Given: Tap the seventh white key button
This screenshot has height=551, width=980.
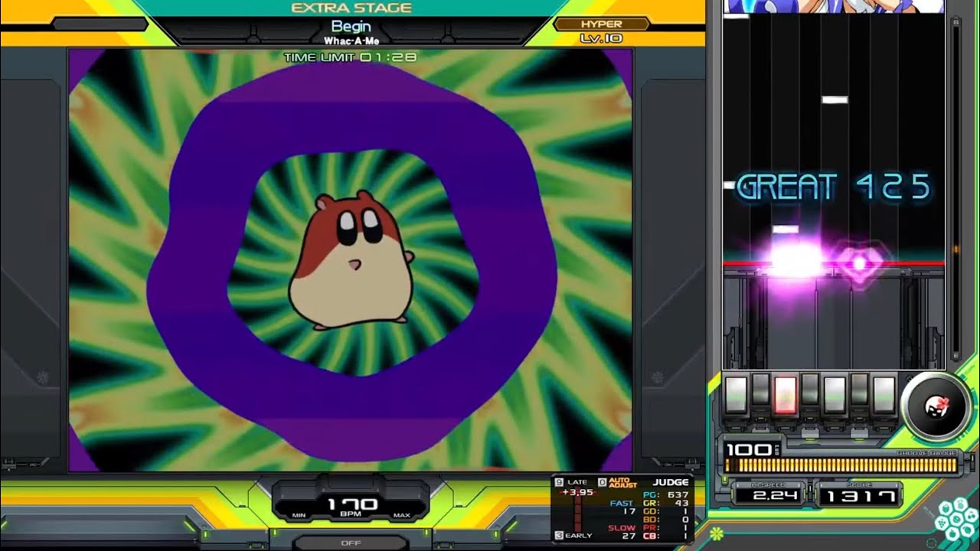Looking at the screenshot, I should pyautogui.click(x=884, y=395).
